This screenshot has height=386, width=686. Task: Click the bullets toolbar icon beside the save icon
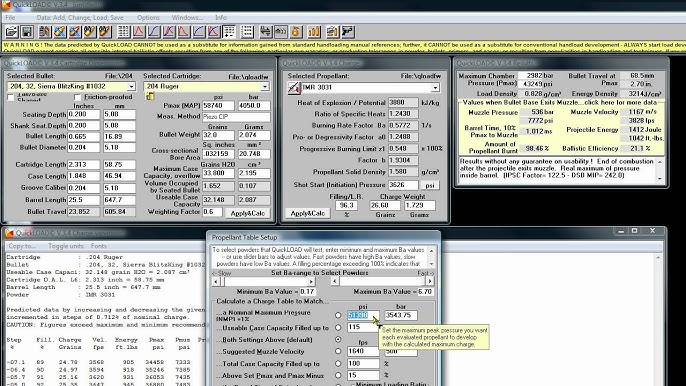pyautogui.click(x=45, y=32)
